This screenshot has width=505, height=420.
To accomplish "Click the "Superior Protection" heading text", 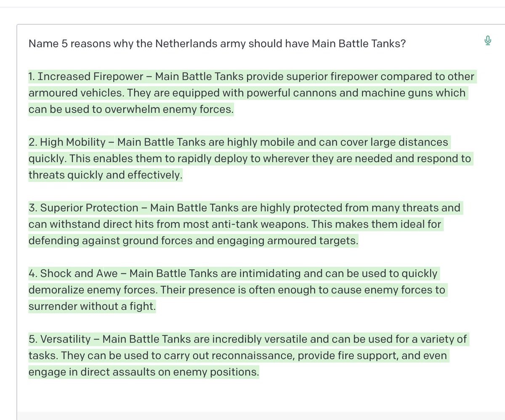I will 89,208.
